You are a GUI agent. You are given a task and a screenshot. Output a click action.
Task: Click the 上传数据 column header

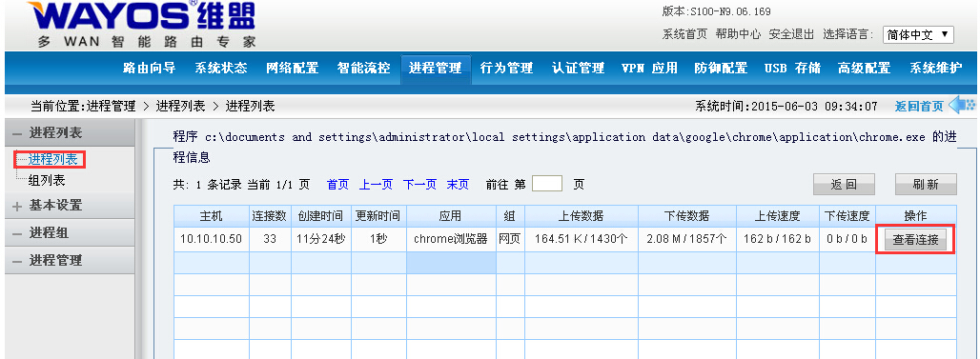pyautogui.click(x=581, y=216)
